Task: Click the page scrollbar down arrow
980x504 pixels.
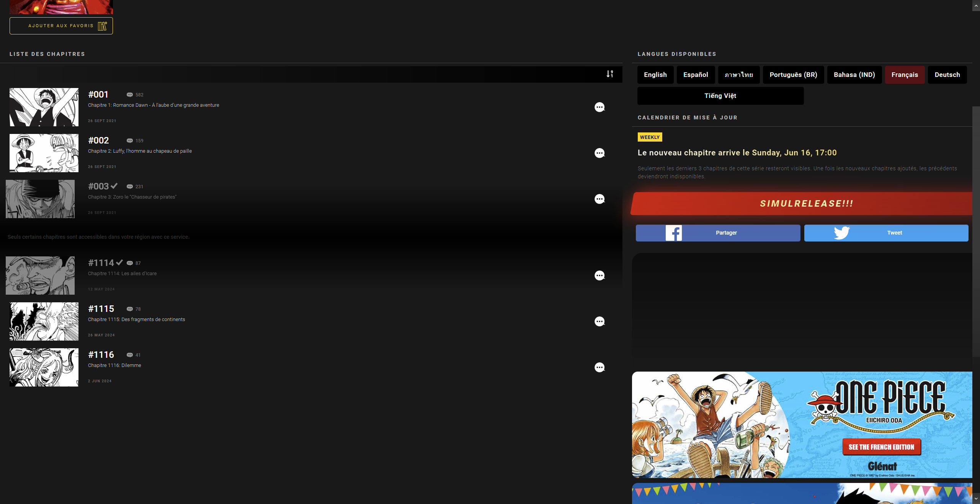Action: (x=976, y=499)
